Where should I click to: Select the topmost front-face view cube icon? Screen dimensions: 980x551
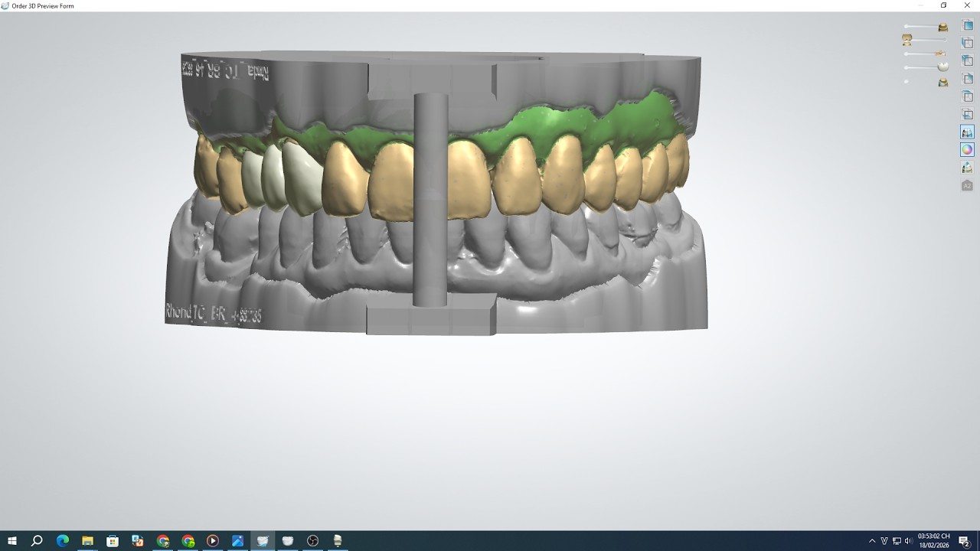(x=967, y=25)
